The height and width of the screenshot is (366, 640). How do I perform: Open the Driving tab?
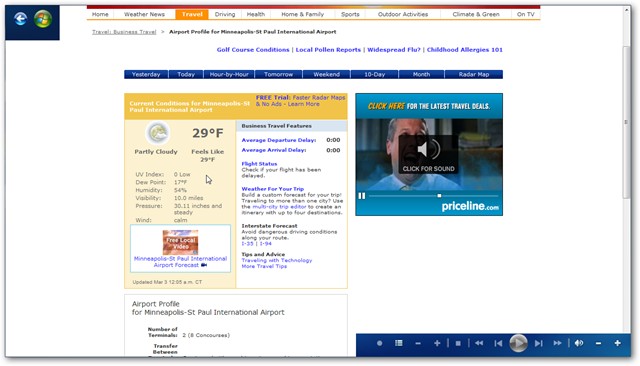point(225,14)
